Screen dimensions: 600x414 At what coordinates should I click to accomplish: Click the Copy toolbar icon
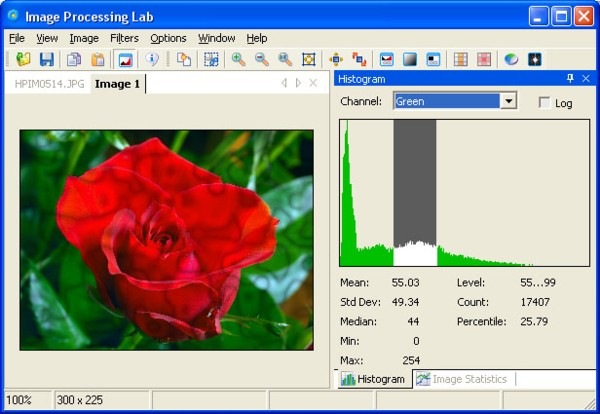pos(74,59)
